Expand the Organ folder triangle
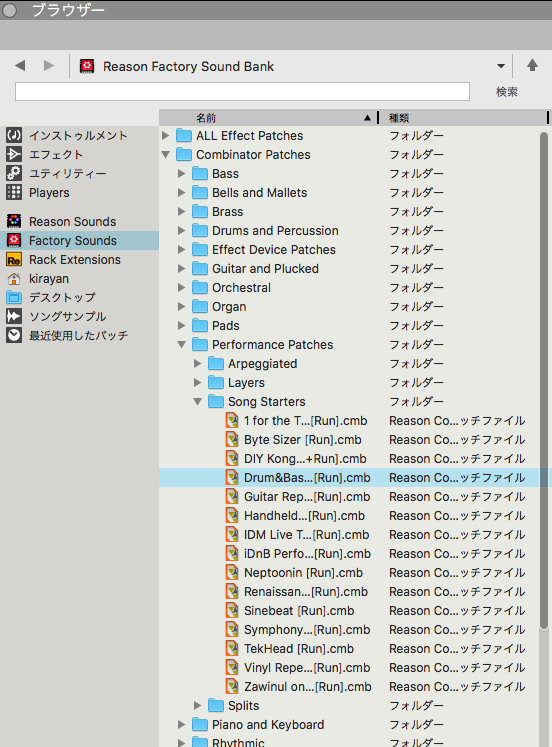 click(181, 306)
